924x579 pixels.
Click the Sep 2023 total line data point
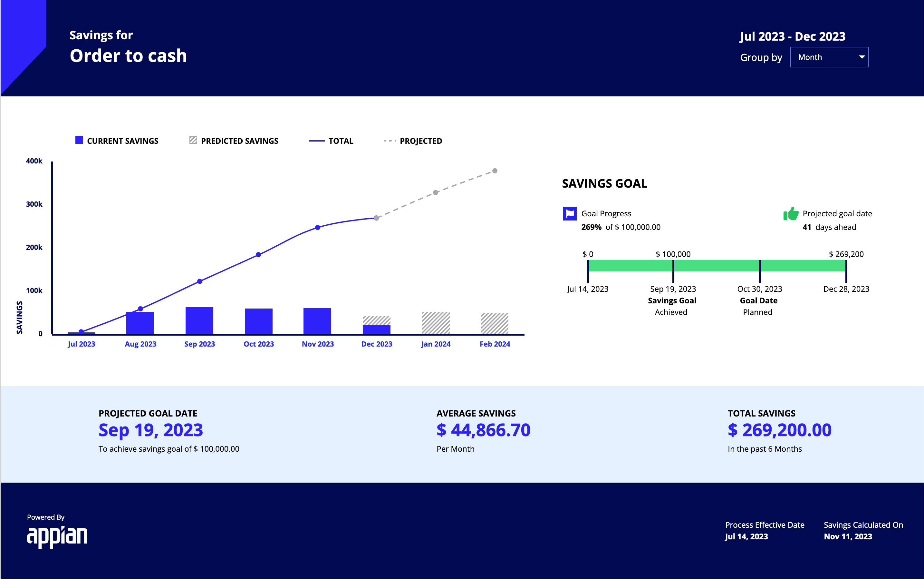200,281
